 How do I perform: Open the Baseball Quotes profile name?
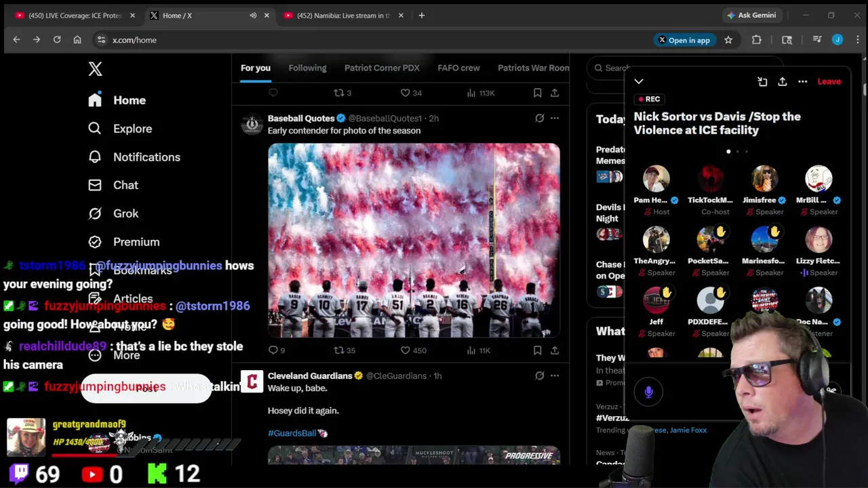[x=301, y=119]
